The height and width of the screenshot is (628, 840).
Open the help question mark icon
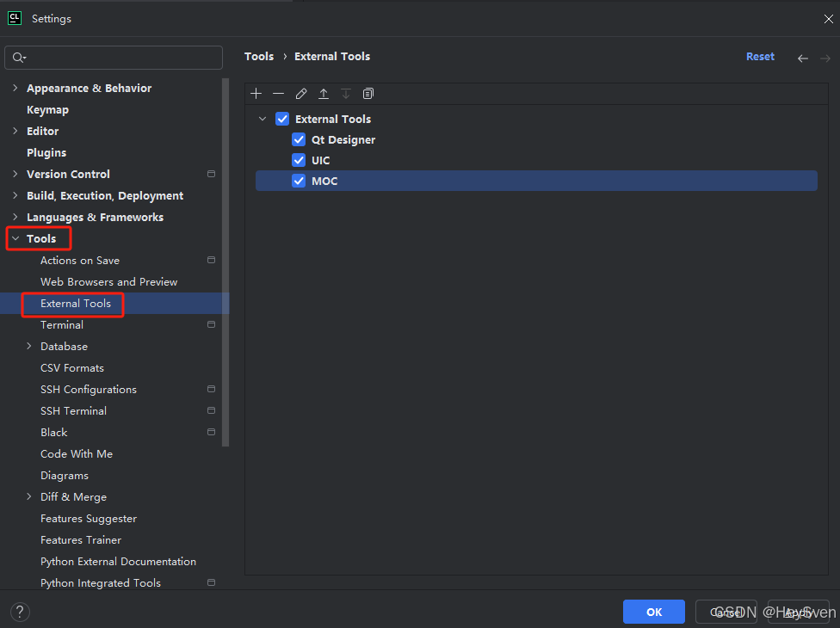pos(19,612)
